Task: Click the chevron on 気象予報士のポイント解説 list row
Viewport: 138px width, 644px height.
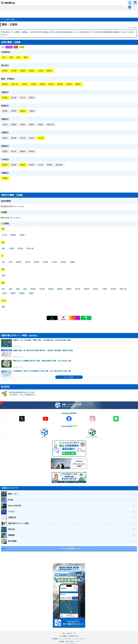Action: [x=134, y=523]
